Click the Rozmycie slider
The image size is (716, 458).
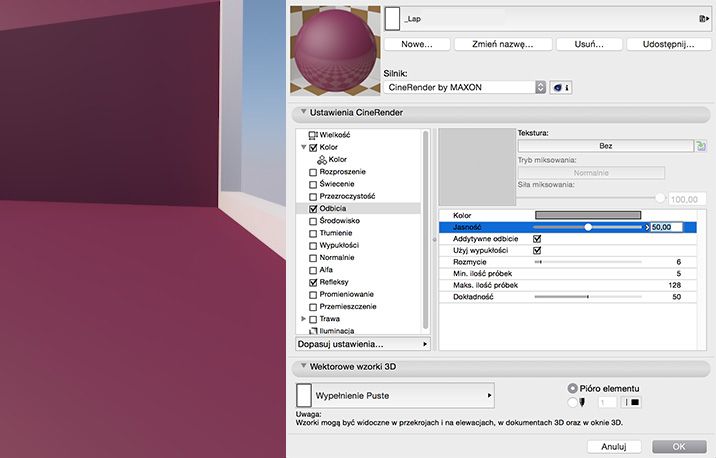pos(588,262)
